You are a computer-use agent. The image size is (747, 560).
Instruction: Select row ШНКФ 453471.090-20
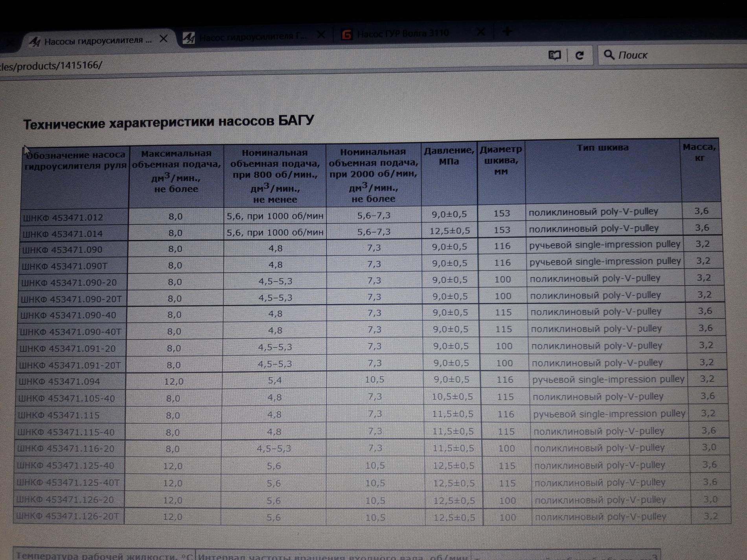click(x=372, y=281)
